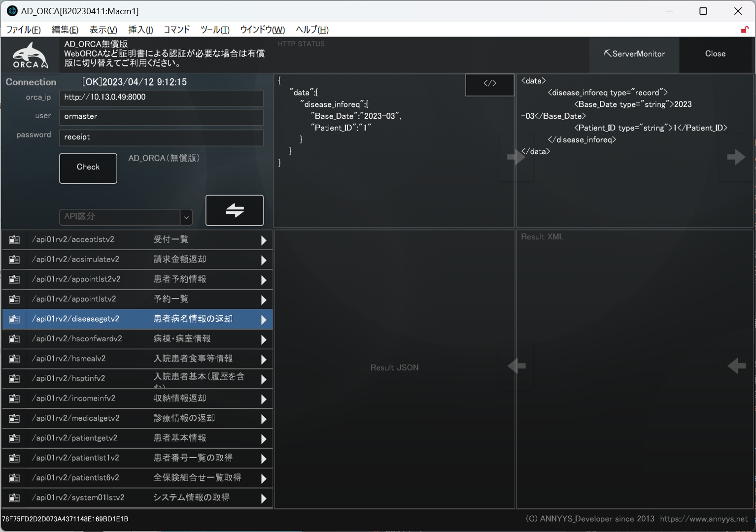Expand the patientlst6v2 全保険組合せ一覧取得 arrow

click(264, 479)
